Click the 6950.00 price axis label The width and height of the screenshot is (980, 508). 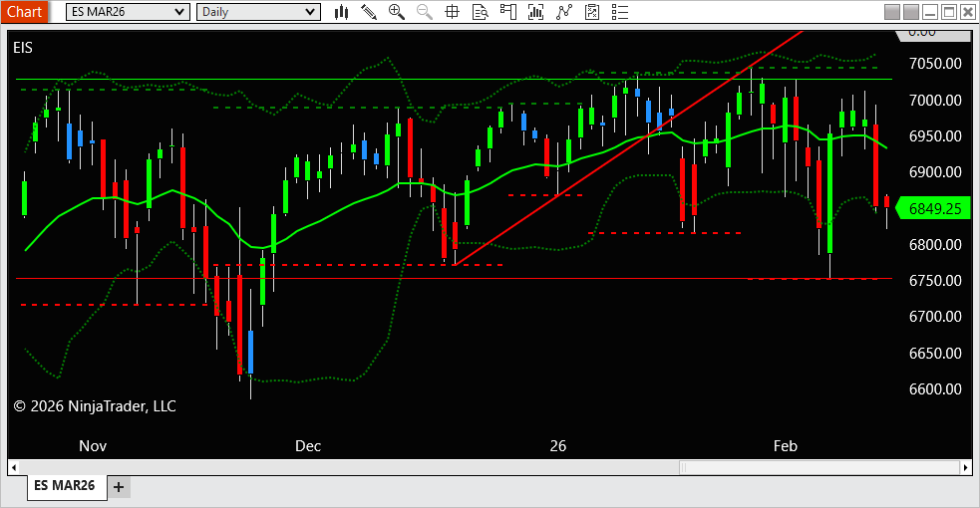[x=935, y=136]
